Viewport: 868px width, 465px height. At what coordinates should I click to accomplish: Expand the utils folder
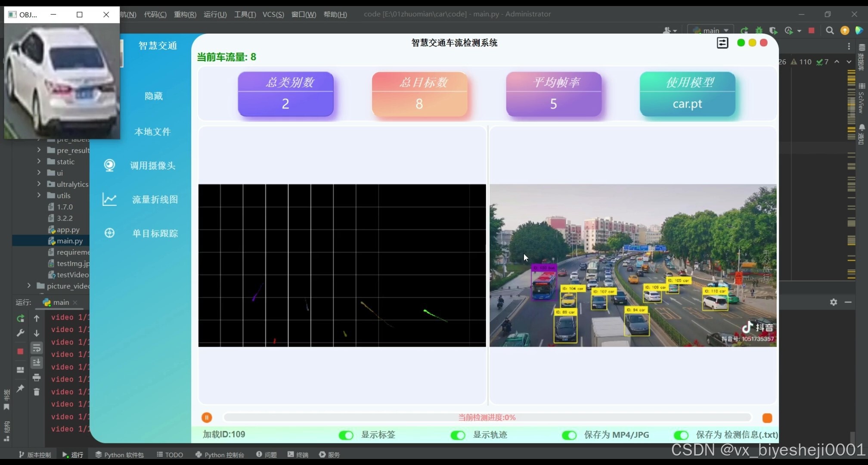39,195
